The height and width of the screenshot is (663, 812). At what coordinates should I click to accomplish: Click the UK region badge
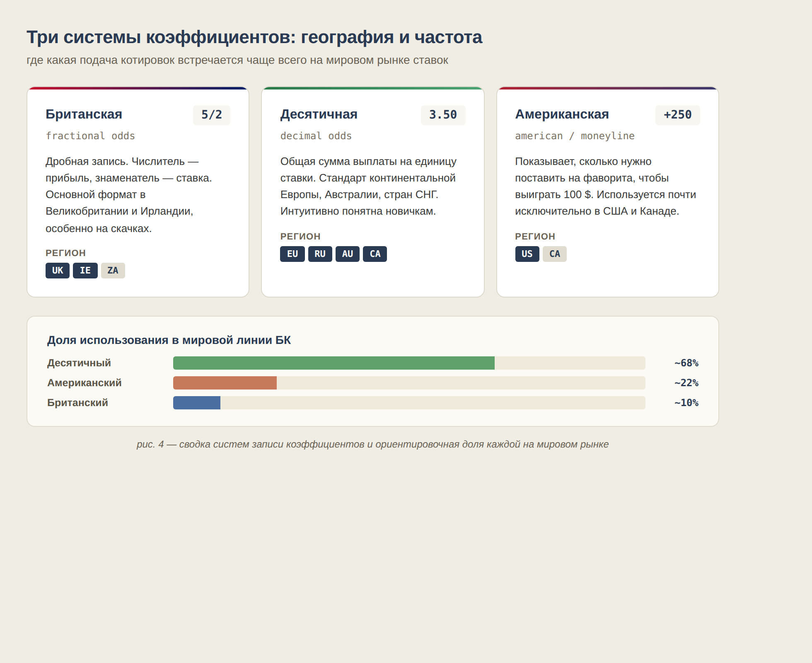[58, 271]
